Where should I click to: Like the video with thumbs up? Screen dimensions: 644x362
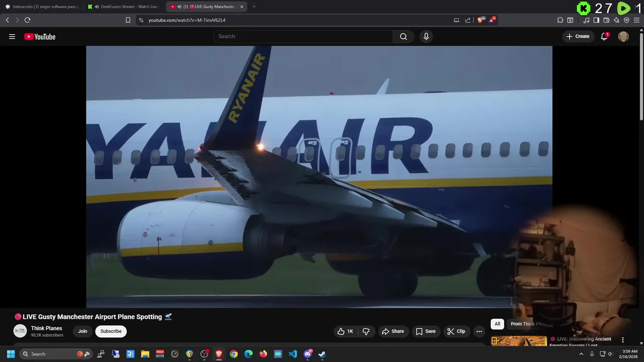pos(345,331)
